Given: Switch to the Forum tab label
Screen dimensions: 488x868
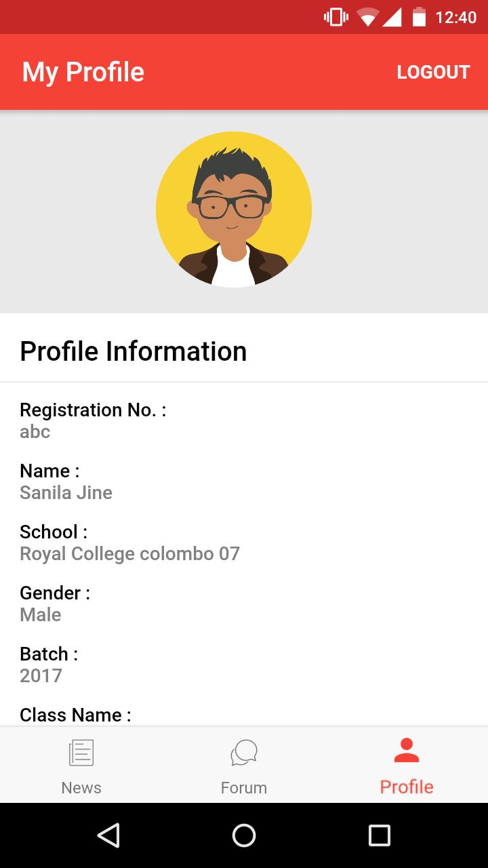Looking at the screenshot, I should point(244,788).
